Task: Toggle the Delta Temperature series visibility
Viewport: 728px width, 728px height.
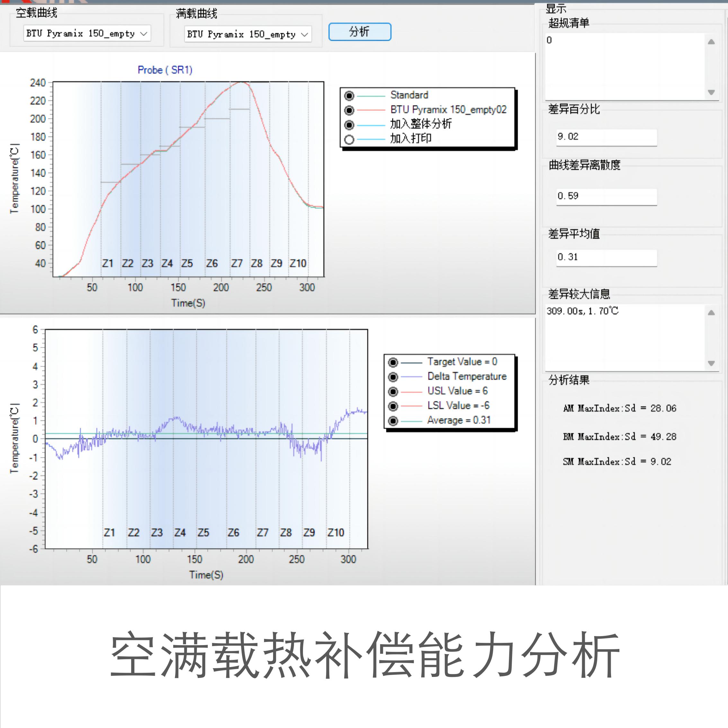Action: pos(393,377)
